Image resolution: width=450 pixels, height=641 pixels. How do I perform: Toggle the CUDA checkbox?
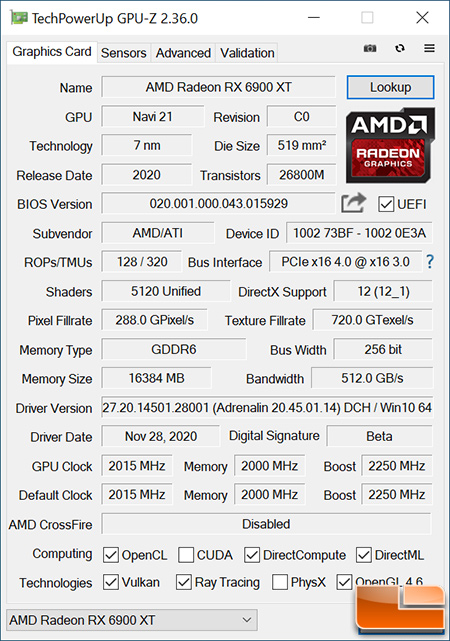tap(186, 555)
